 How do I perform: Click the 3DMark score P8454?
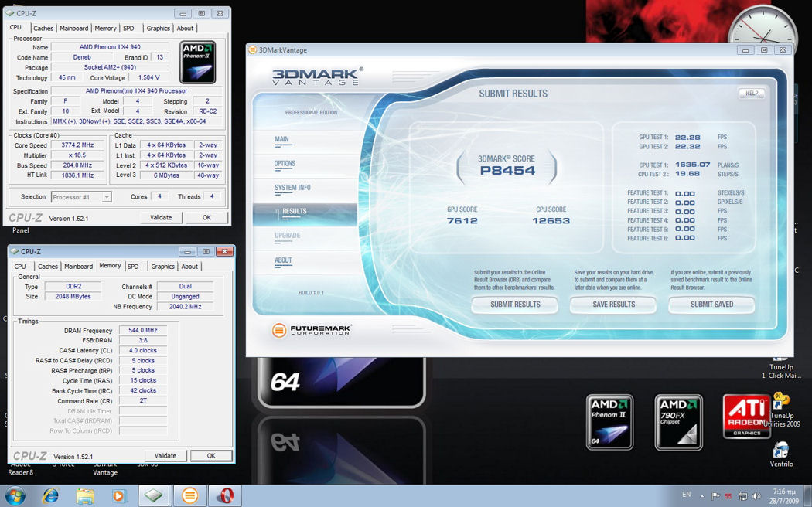point(507,171)
